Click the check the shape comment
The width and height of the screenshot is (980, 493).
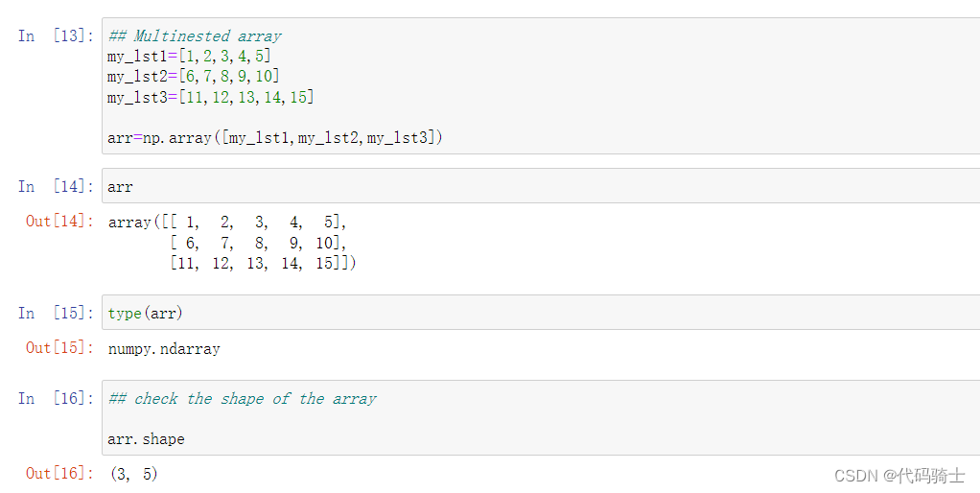[243, 399]
